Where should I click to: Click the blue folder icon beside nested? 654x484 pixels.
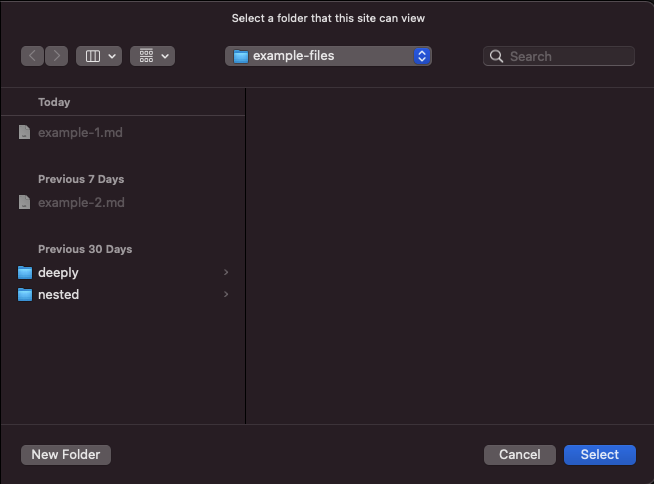coord(25,294)
